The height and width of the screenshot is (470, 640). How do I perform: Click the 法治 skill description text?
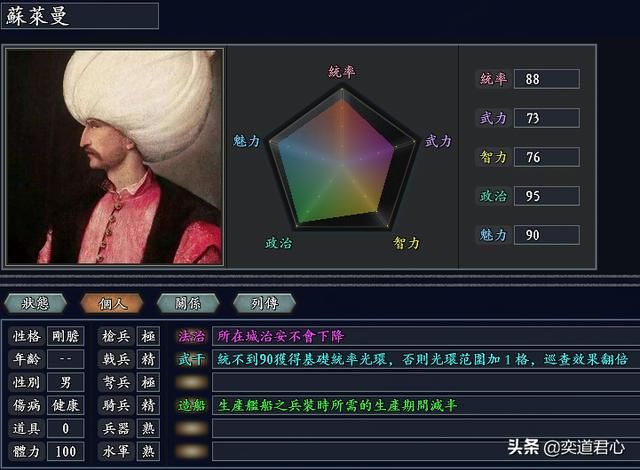pyautogui.click(x=280, y=336)
